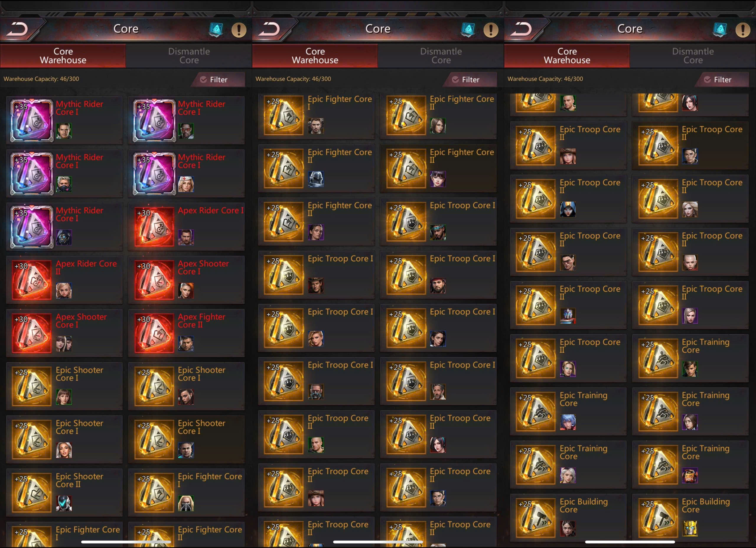Image resolution: width=756 pixels, height=548 pixels.
Task: Toggle the Filter checkmark in middle screen
Action: [x=455, y=80]
